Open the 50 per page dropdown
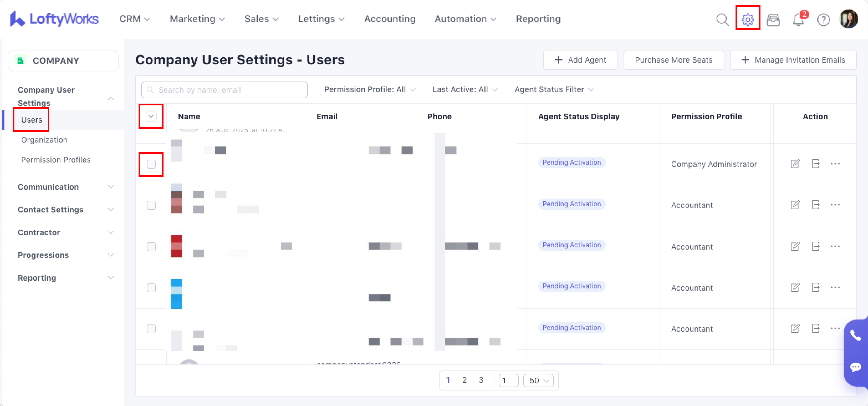The height and width of the screenshot is (406, 868). pyautogui.click(x=538, y=380)
